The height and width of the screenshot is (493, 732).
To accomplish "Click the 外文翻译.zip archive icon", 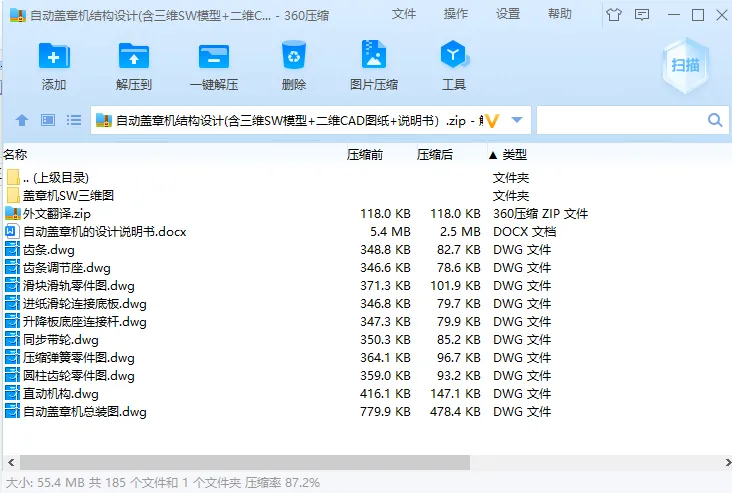I will 13,213.
